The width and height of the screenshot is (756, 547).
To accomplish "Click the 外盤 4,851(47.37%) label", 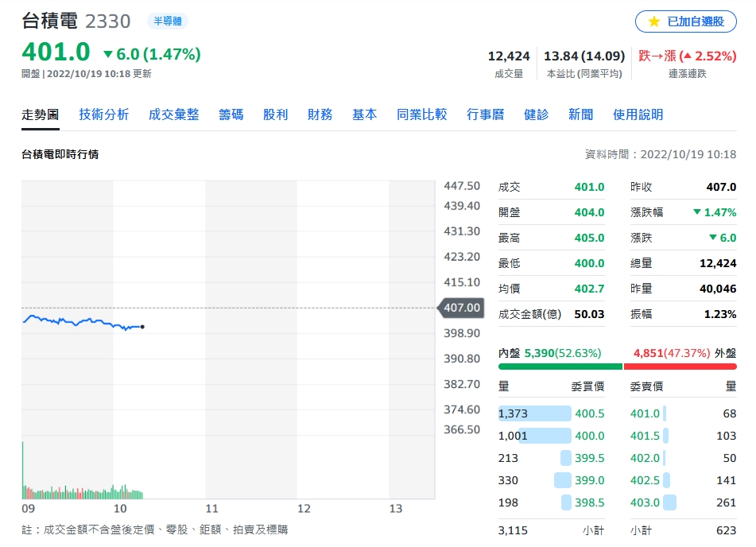I will [684, 353].
